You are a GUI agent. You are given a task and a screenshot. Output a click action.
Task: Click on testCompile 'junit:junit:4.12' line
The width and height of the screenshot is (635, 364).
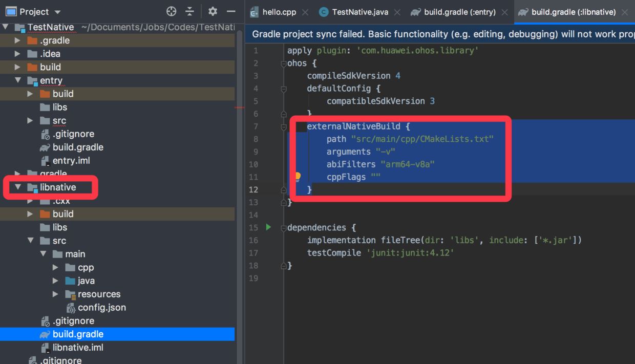tap(380, 252)
